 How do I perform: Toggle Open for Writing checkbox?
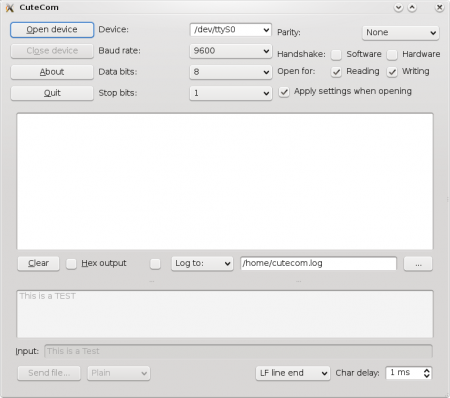click(392, 72)
